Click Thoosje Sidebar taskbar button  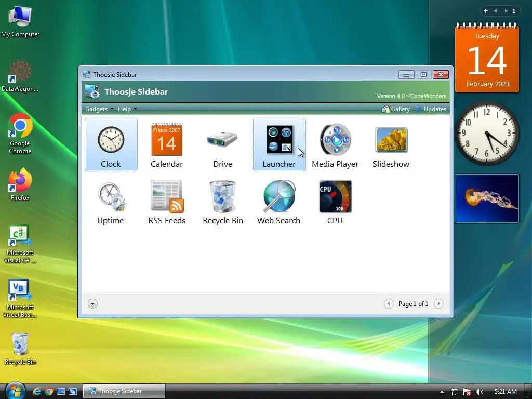124,391
